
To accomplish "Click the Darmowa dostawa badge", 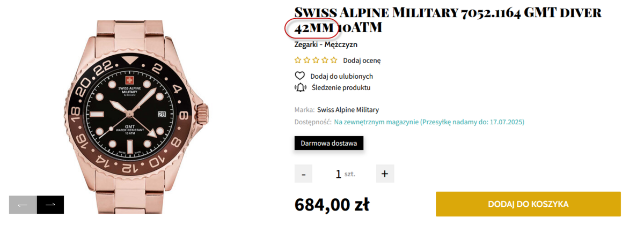I will 329,143.
